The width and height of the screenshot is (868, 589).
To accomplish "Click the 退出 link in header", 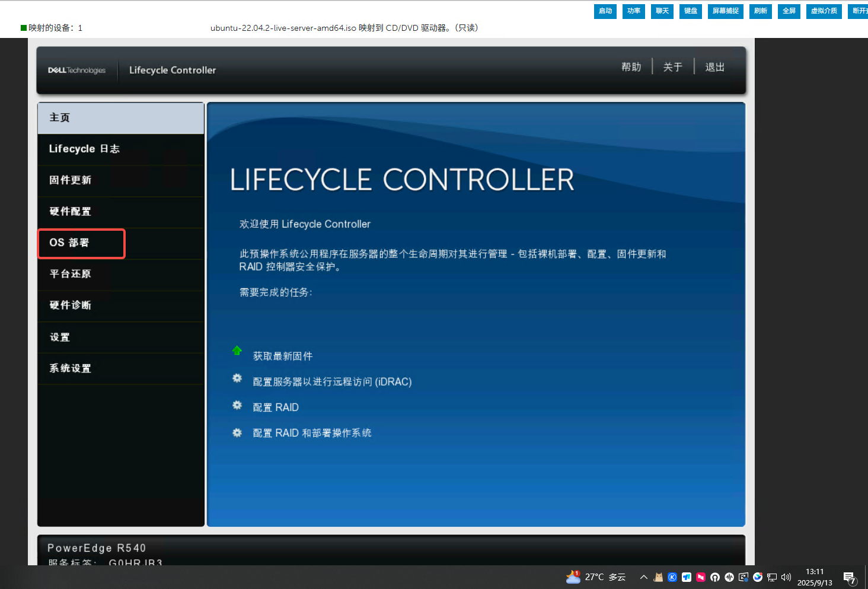I will click(714, 67).
